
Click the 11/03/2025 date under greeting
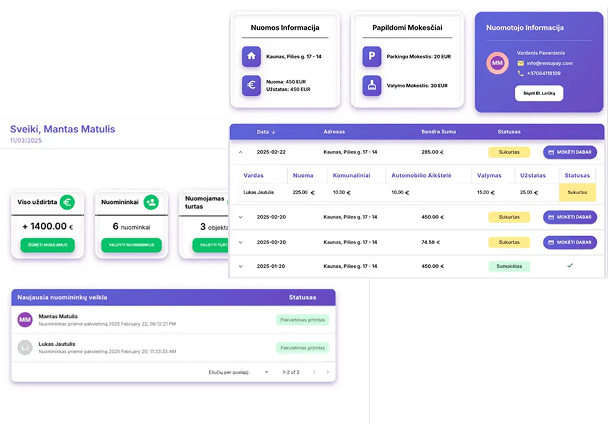click(x=26, y=141)
